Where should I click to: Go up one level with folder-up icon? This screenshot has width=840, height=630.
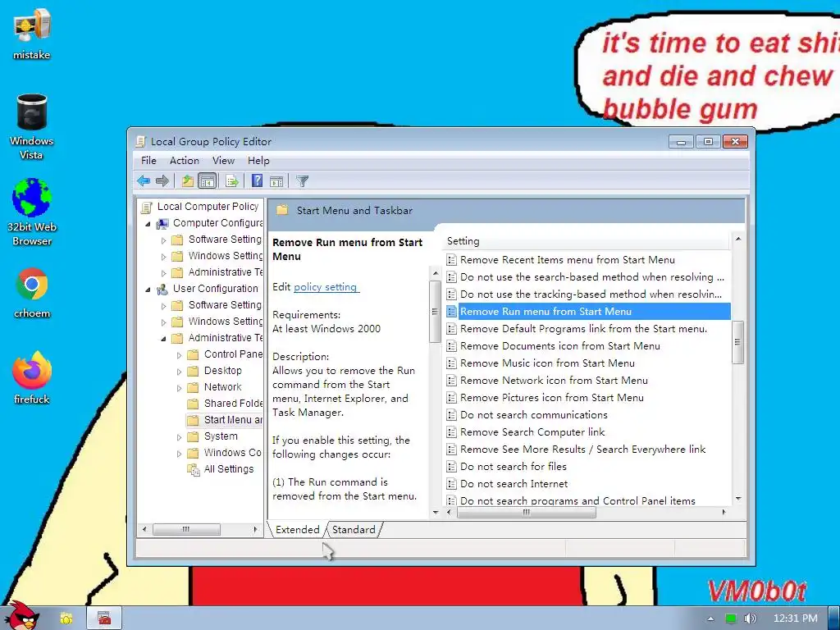pyautogui.click(x=187, y=181)
